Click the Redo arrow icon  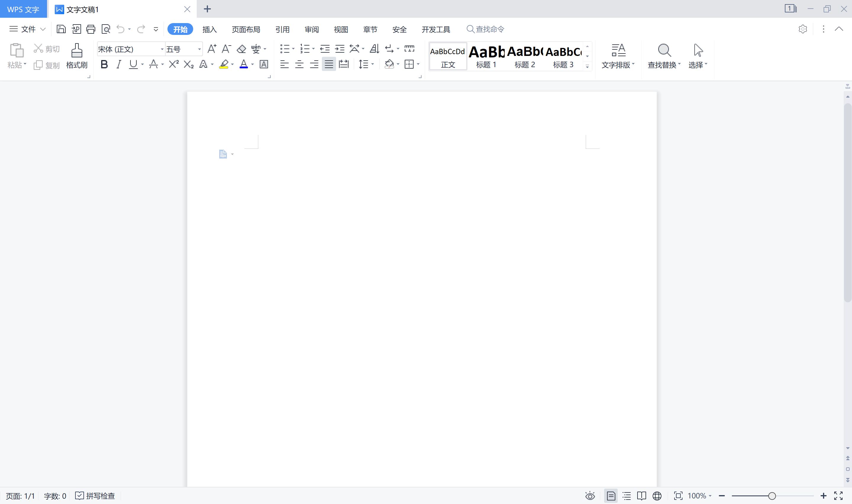(x=141, y=29)
